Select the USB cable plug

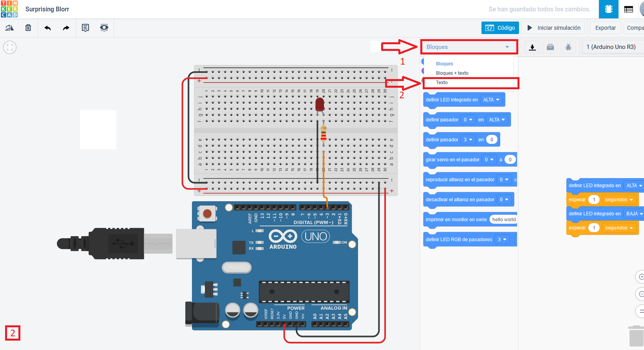[115, 244]
